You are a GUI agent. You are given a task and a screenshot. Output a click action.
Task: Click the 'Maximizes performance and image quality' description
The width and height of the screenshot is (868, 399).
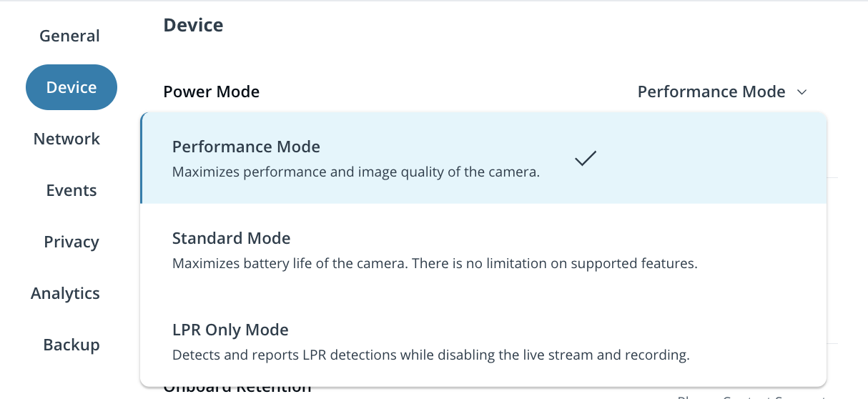click(x=355, y=172)
